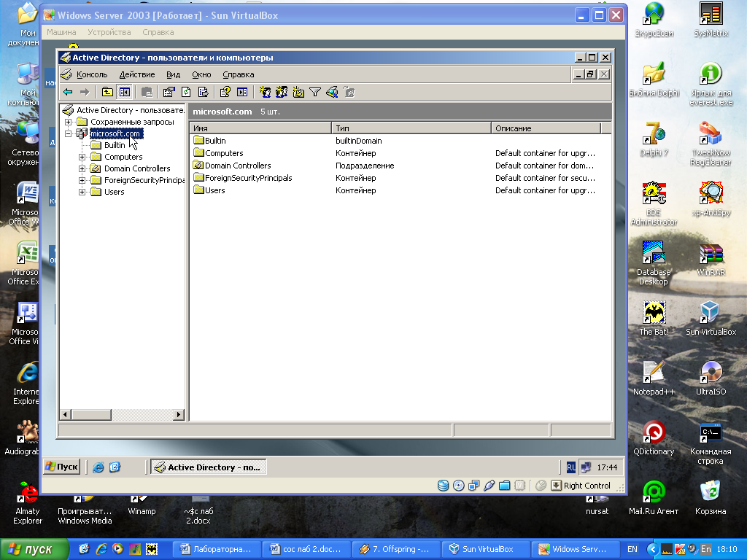Image resolution: width=747 pixels, height=560 pixels.
Task: Expand the Сохраненные запросы node
Action: [x=68, y=122]
